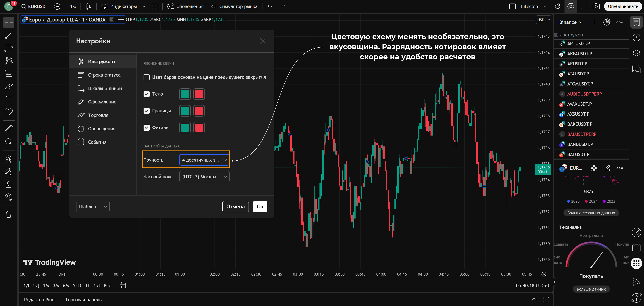The height and width of the screenshot is (306, 644).
Task: Switch to Строка статуса settings tab
Action: coord(104,75)
